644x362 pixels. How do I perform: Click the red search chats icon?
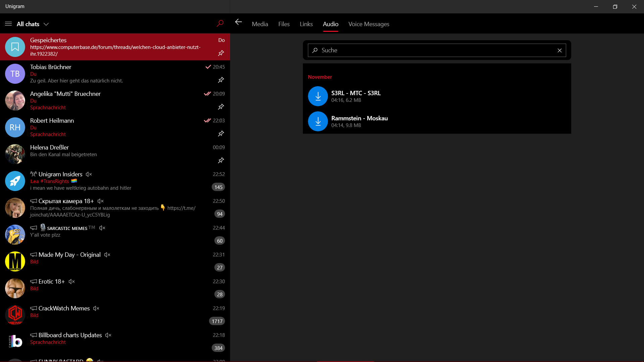220,23
